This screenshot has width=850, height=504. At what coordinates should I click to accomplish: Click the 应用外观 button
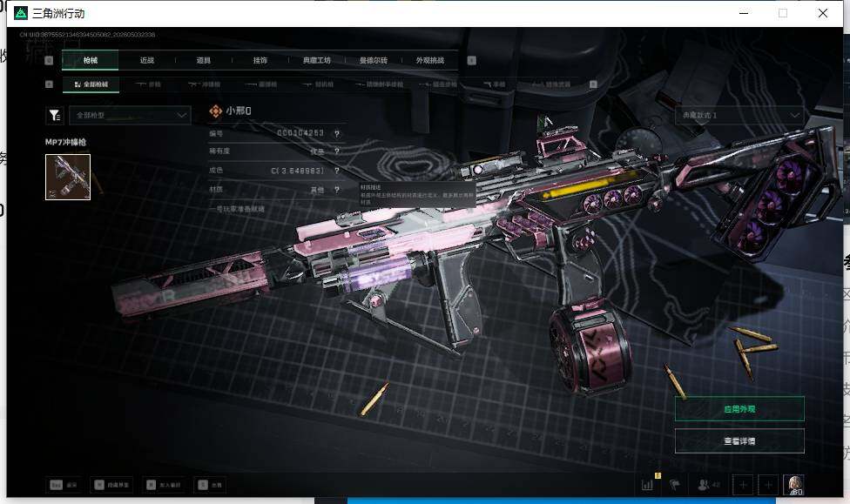point(739,409)
